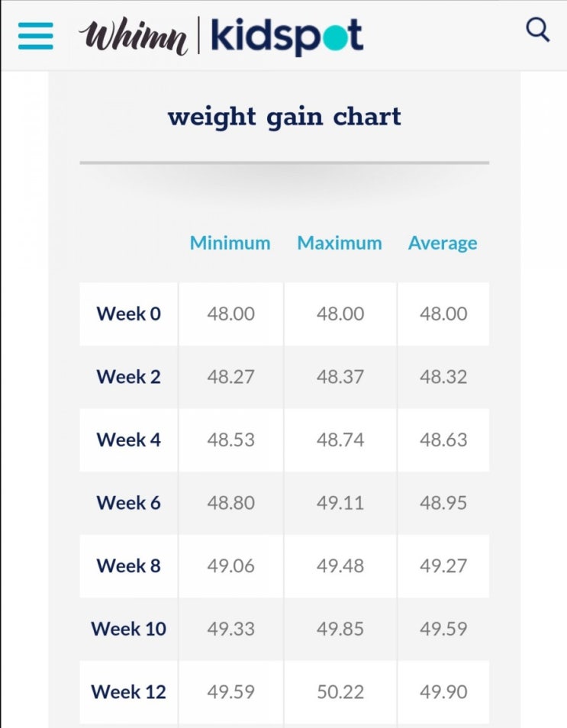Click the search magnifier icon
Screen dimensions: 567x728
point(538,31)
